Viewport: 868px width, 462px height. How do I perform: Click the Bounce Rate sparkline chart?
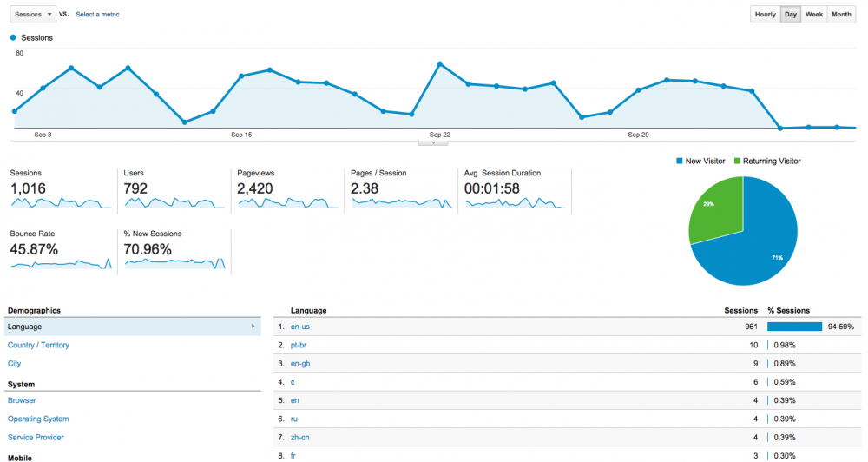pos(61,263)
